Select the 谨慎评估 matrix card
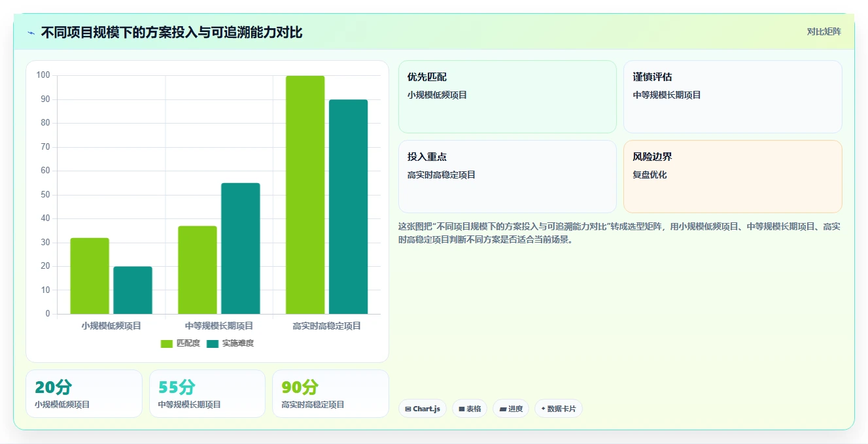Image resolution: width=868 pixels, height=444 pixels. coord(733,97)
